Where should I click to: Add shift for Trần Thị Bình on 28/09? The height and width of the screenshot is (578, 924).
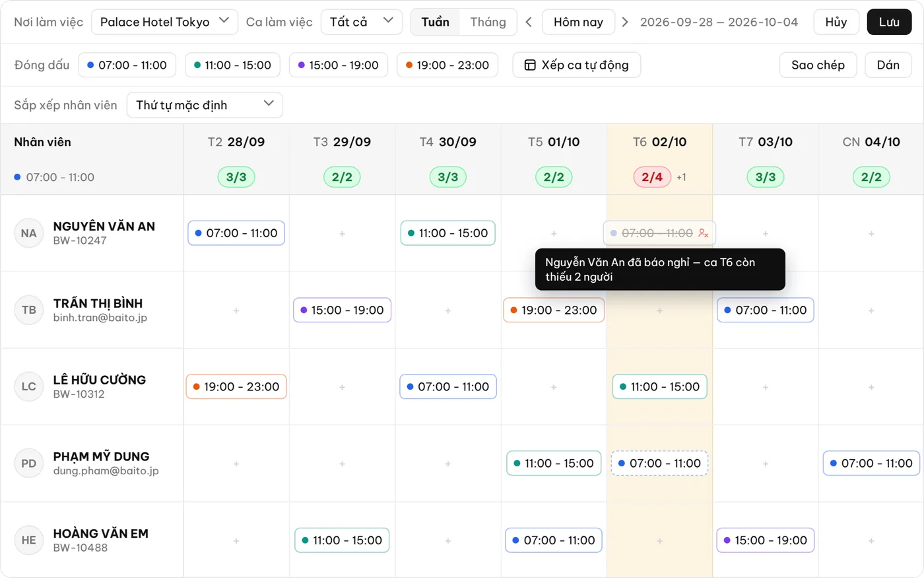[x=236, y=310]
